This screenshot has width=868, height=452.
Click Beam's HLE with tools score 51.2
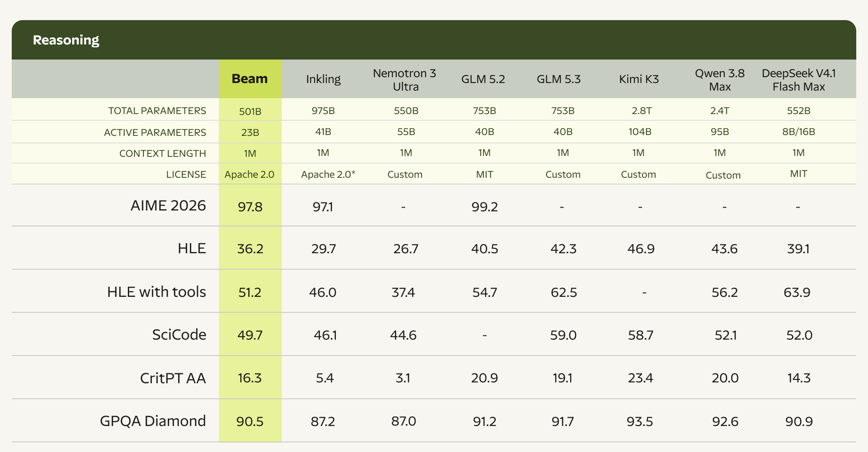(x=250, y=292)
